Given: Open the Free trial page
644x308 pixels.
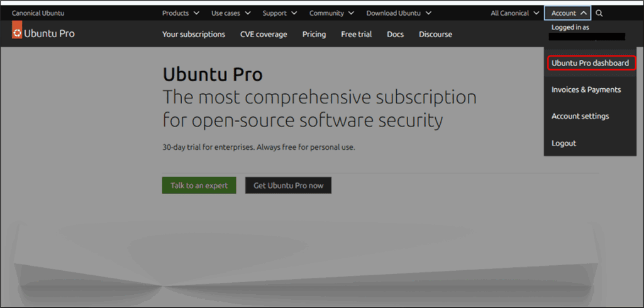Looking at the screenshot, I should [357, 34].
